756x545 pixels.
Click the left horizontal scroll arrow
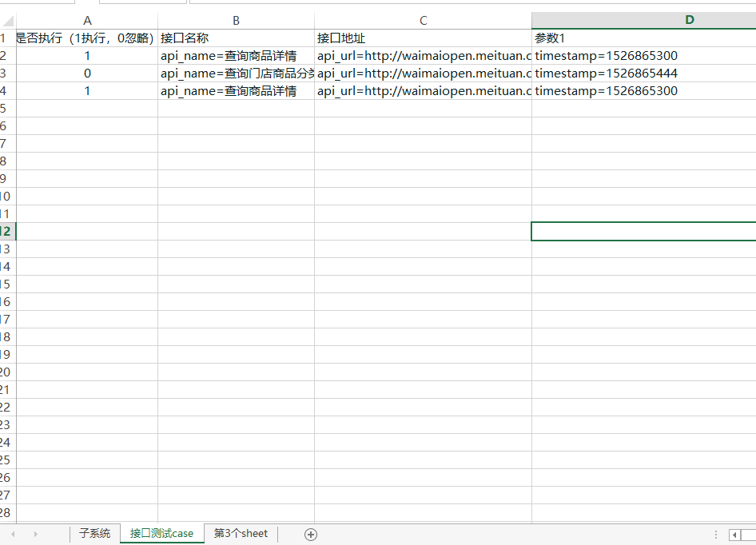point(734,534)
